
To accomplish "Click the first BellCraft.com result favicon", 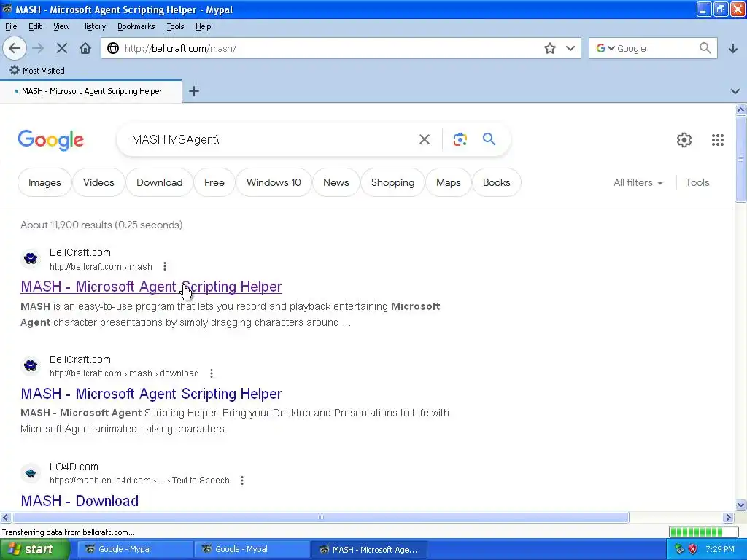I will [x=31, y=259].
